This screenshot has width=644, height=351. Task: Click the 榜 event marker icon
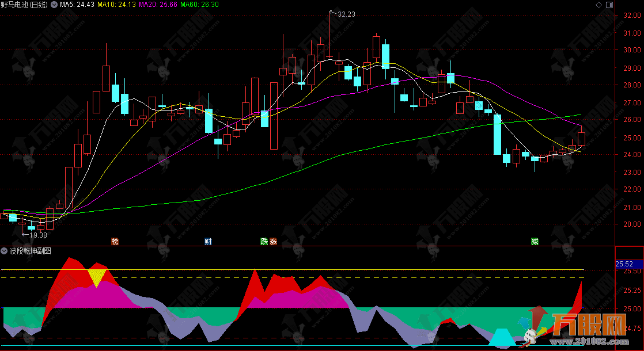pyautogui.click(x=115, y=242)
